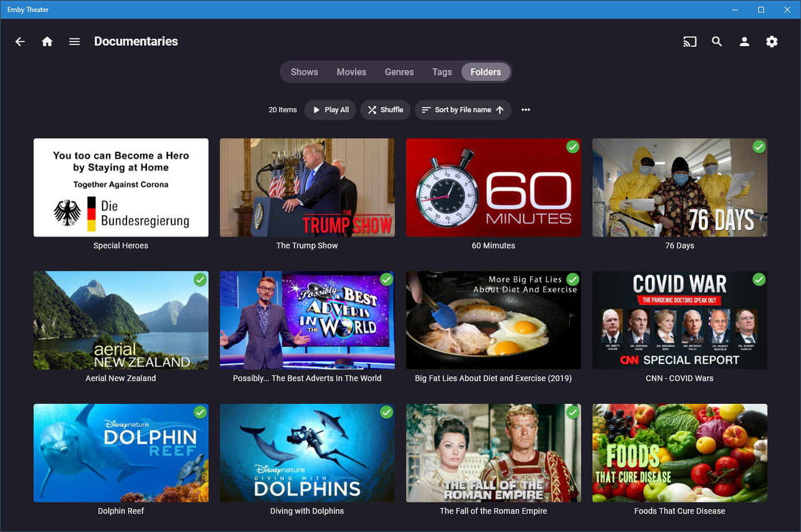Image resolution: width=801 pixels, height=532 pixels.
Task: Open the Home screen icon
Action: pyautogui.click(x=47, y=42)
